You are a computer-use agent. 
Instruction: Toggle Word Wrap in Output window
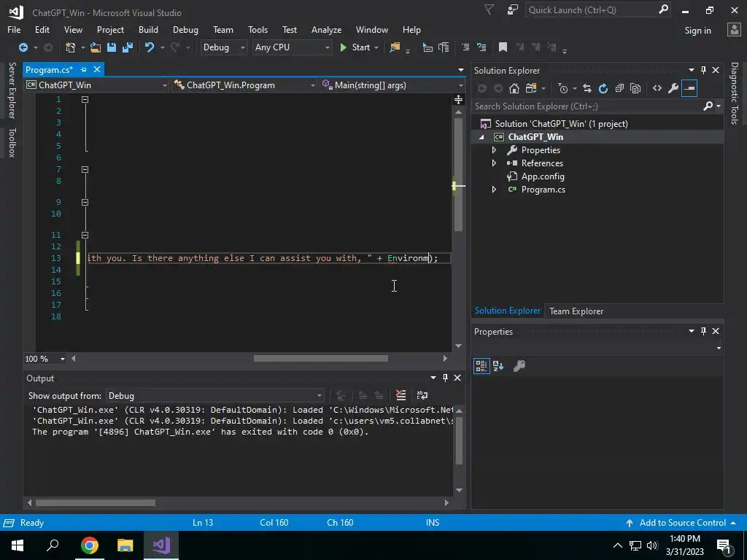point(422,395)
